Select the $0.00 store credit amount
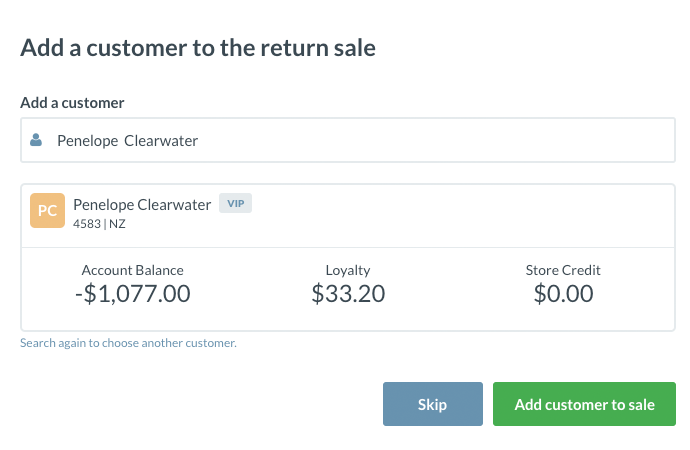 [x=563, y=294]
